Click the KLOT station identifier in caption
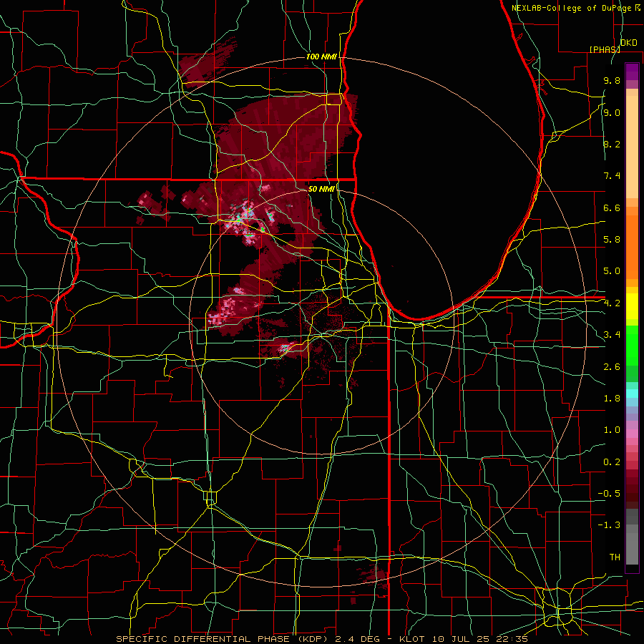Image resolution: width=644 pixels, height=644 pixels. (x=414, y=639)
